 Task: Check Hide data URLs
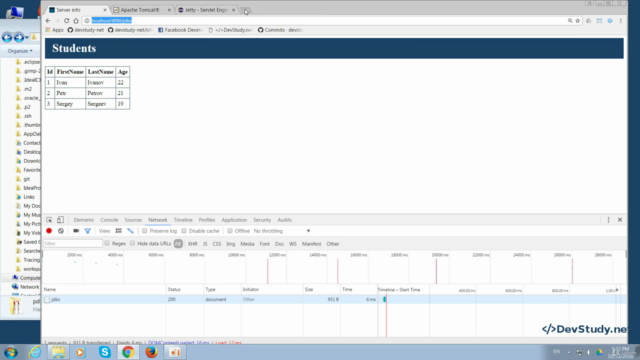point(132,244)
